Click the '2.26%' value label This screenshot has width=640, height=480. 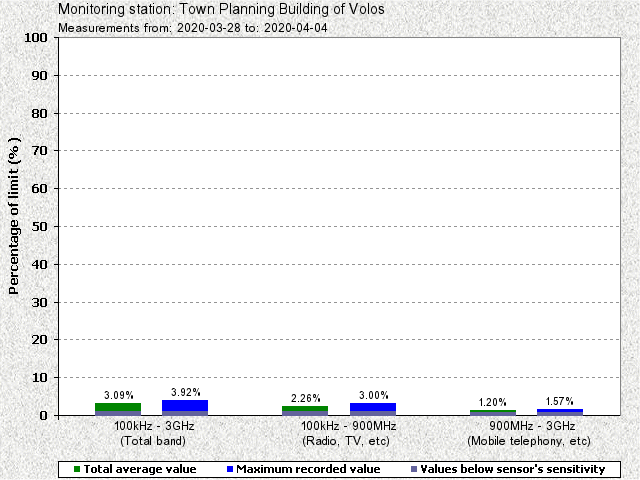(305, 398)
